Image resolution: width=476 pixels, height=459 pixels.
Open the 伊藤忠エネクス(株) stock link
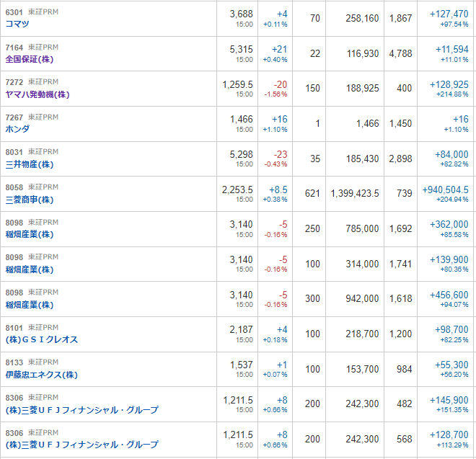[x=42, y=375]
